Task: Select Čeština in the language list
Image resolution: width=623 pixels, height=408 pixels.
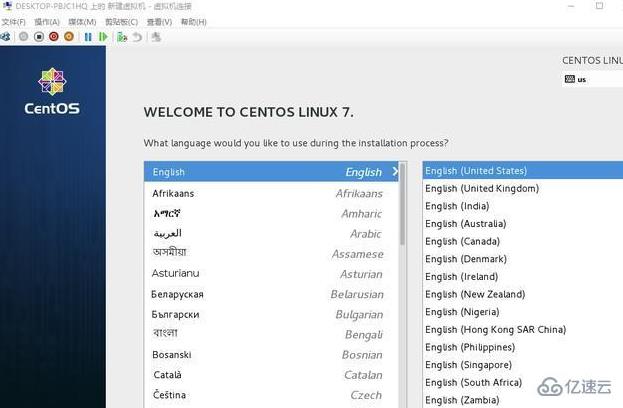Action: click(x=271, y=395)
